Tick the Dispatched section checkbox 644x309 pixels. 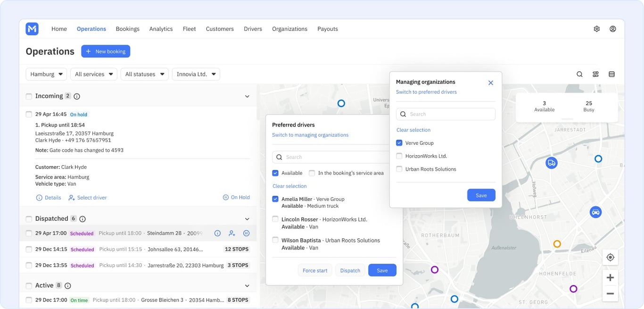(x=29, y=219)
